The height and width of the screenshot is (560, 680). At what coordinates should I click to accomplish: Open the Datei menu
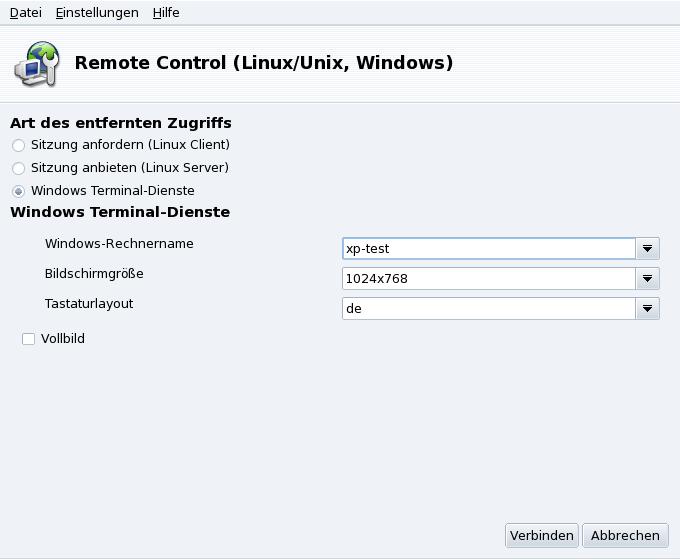(x=26, y=13)
